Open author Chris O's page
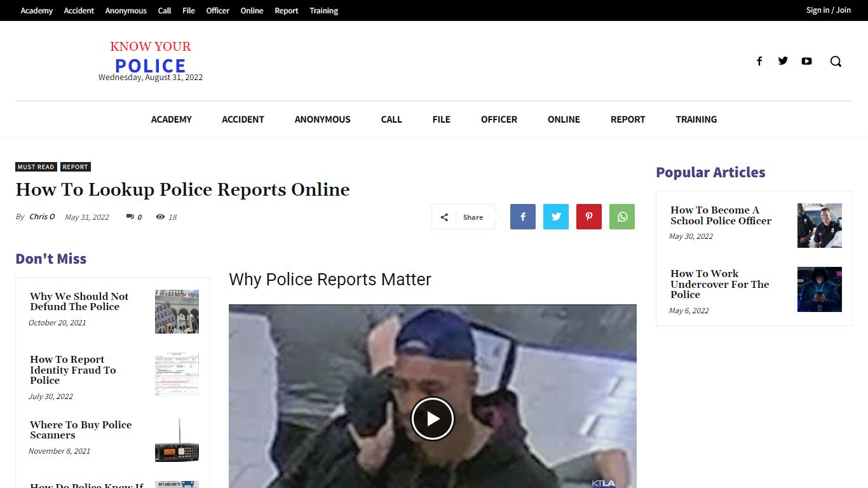 42,217
